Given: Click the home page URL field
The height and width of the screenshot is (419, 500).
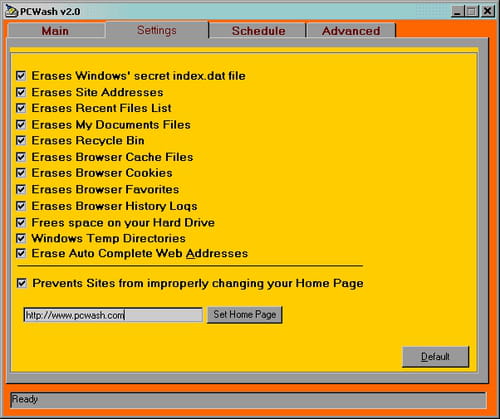Looking at the screenshot, I should click(x=113, y=315).
